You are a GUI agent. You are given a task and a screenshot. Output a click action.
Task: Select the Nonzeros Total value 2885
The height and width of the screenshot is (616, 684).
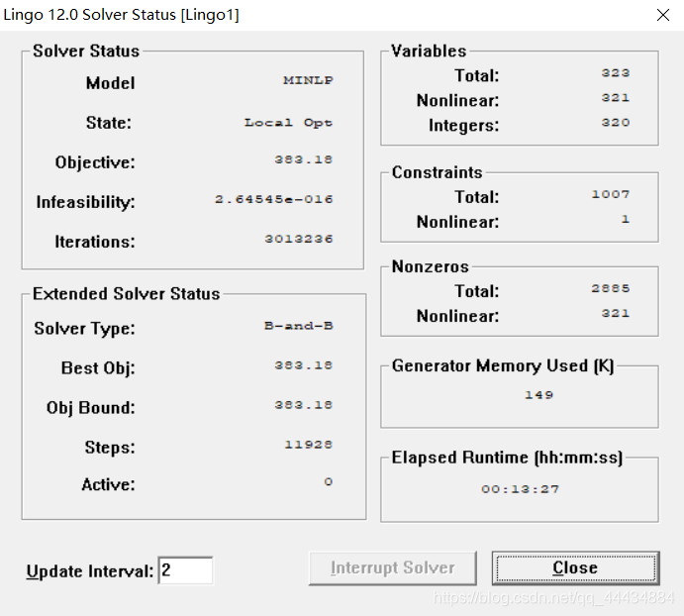(x=611, y=288)
